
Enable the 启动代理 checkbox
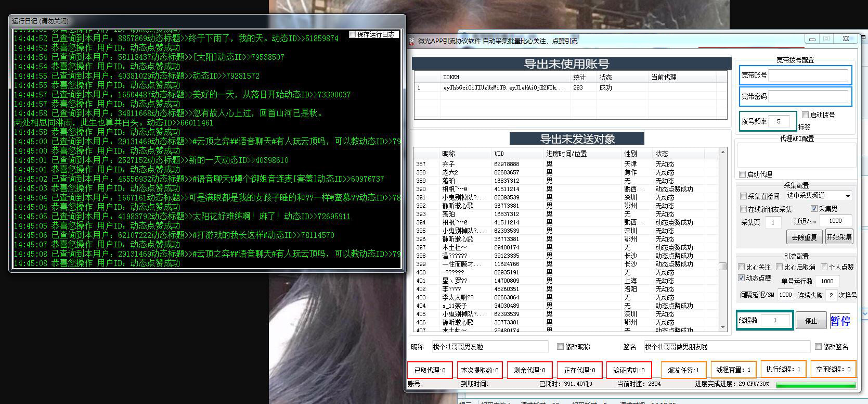[743, 174]
